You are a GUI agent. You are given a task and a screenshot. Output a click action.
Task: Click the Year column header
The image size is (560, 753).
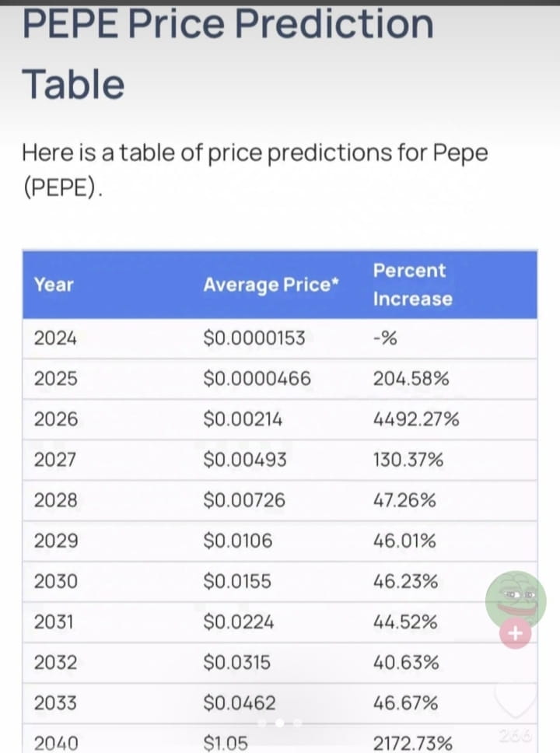pyautogui.click(x=54, y=284)
